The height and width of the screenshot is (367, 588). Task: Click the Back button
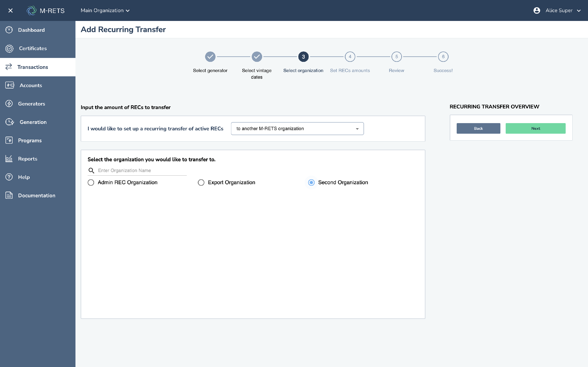click(x=478, y=128)
